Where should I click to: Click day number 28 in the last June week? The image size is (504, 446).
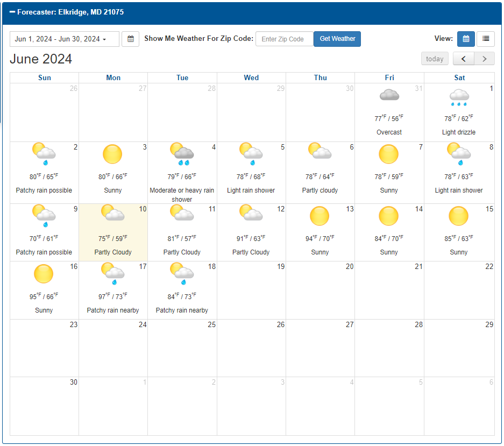[418, 324]
